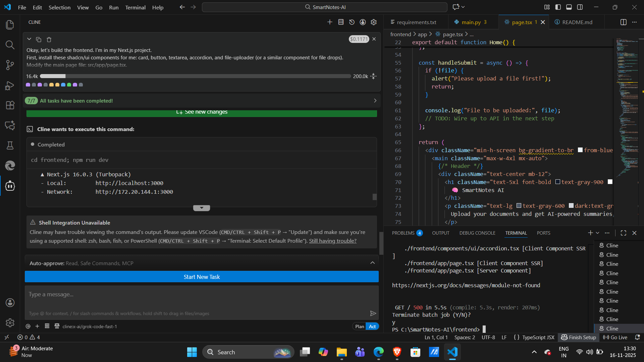Image resolution: width=644 pixels, height=362 pixels.
Task: Switch to the main.py editor tab
Action: click(471, 22)
